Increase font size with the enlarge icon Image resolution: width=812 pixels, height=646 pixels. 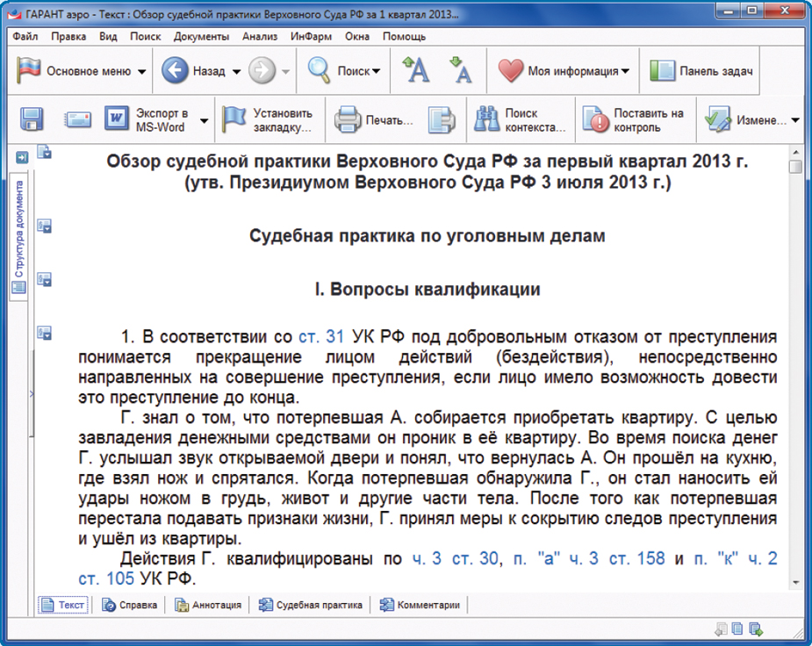tap(415, 71)
